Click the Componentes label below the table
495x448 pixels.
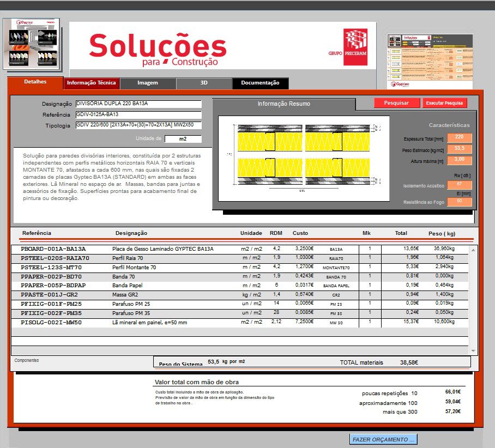(x=27, y=361)
